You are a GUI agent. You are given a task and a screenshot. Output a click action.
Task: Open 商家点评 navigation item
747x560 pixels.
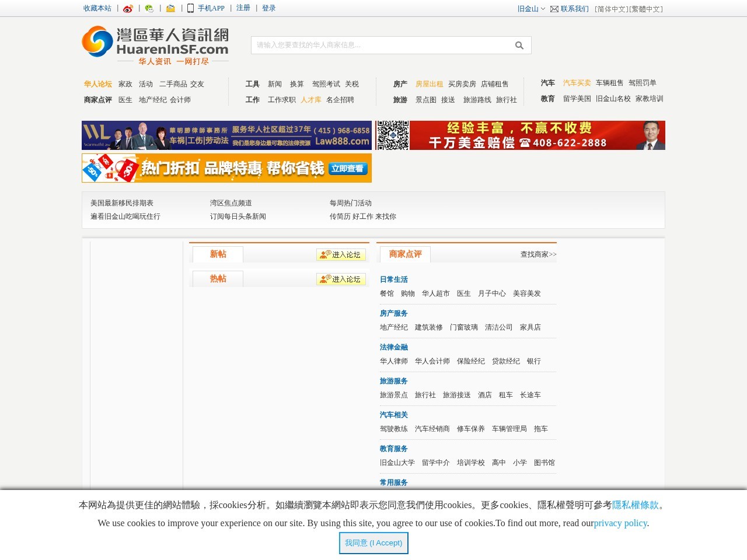point(98,100)
